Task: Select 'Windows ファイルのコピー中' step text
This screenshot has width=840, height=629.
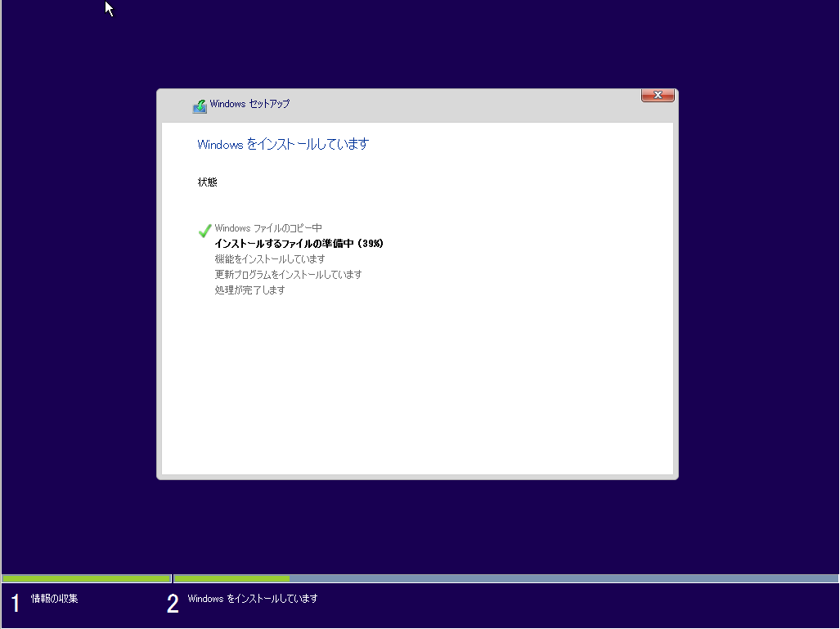Action: point(267,228)
